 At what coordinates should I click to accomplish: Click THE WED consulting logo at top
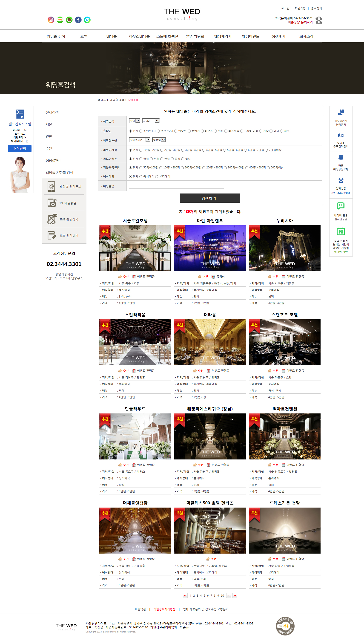(182, 14)
